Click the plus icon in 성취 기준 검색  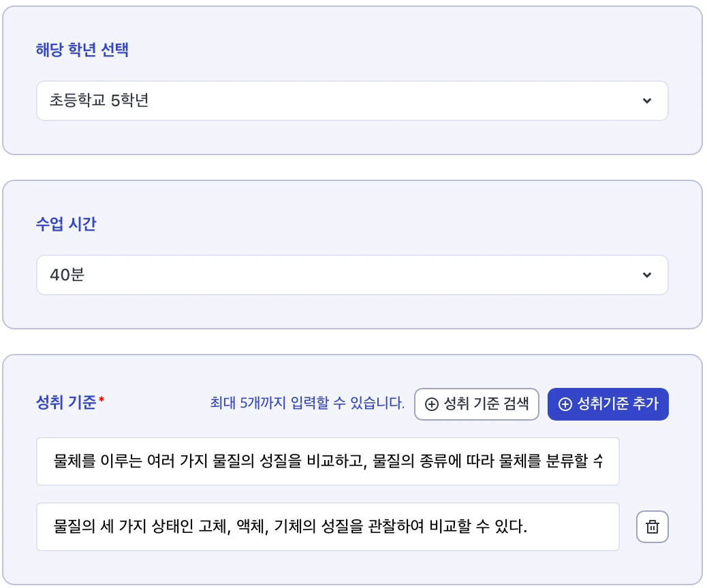click(x=432, y=404)
